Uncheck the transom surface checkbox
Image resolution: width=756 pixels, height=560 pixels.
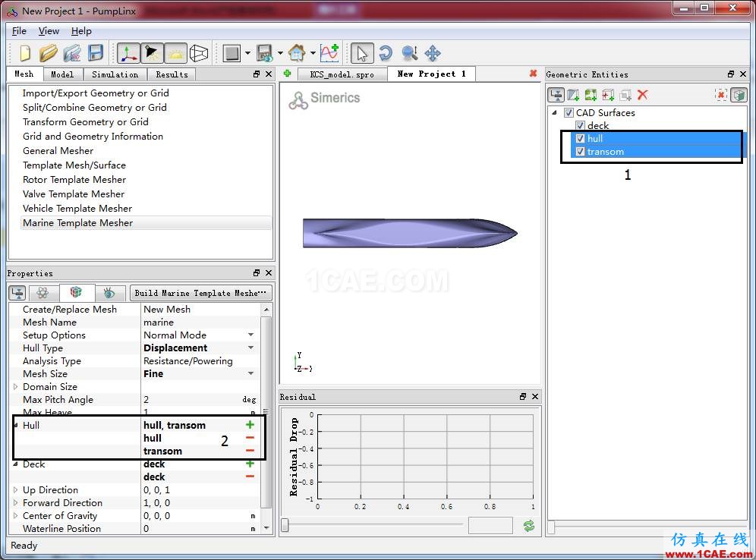coord(581,151)
